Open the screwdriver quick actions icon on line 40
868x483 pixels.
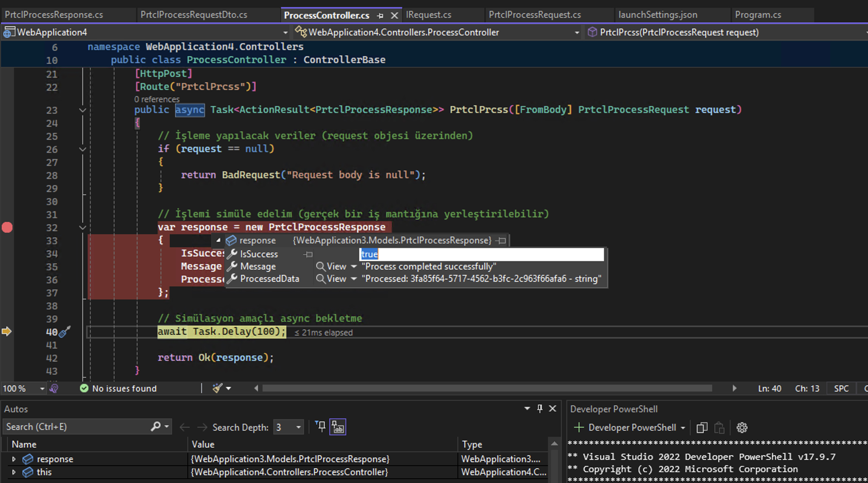(64, 331)
